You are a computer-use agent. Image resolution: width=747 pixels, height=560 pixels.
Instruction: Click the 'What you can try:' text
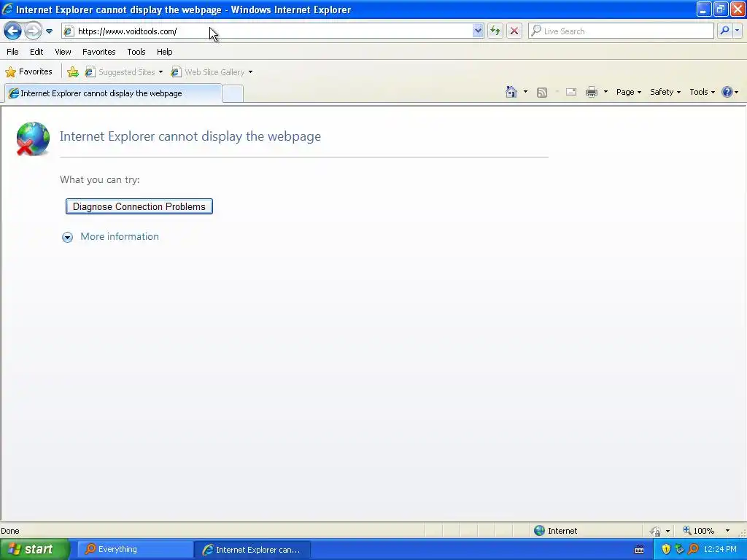pos(99,179)
